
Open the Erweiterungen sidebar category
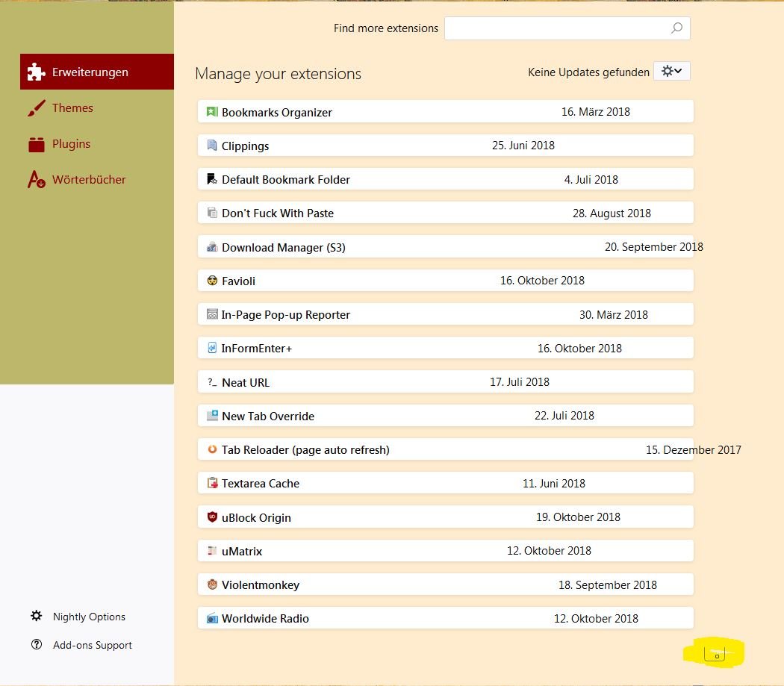point(97,72)
